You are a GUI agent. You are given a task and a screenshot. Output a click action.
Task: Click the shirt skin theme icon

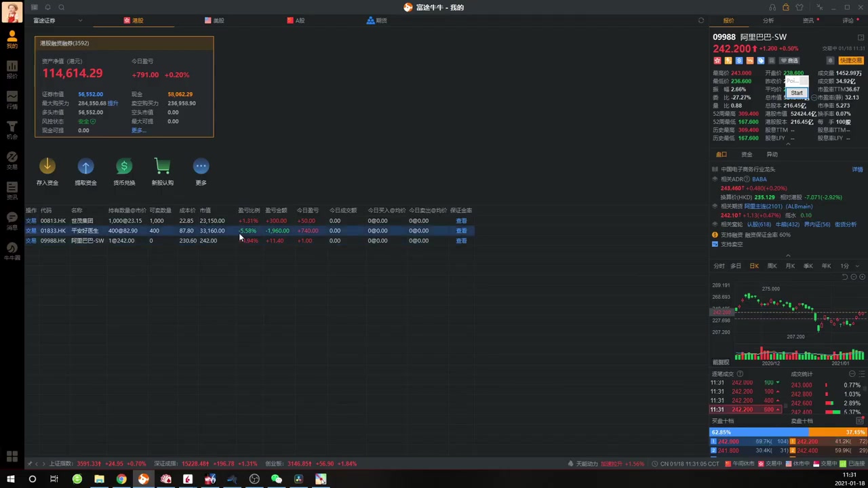pos(800,7)
